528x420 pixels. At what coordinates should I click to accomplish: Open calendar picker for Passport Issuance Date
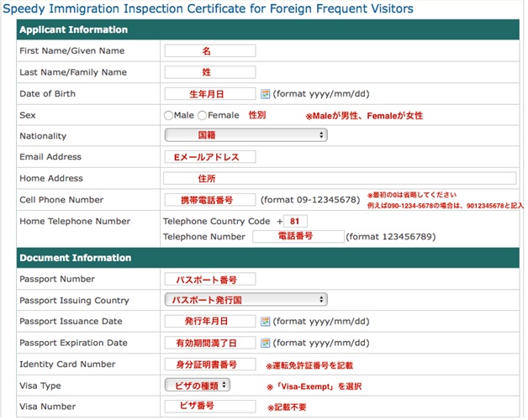pyautogui.click(x=265, y=322)
